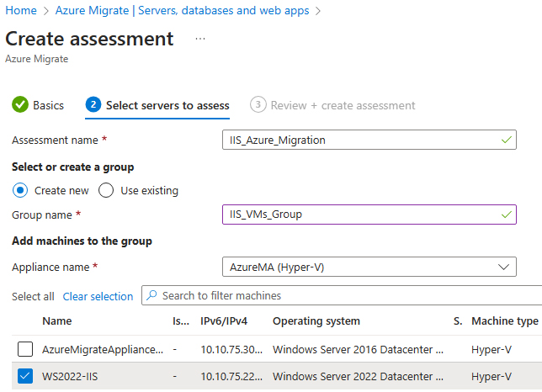
Task: Click the step 2 circle icon
Action: [x=93, y=104]
